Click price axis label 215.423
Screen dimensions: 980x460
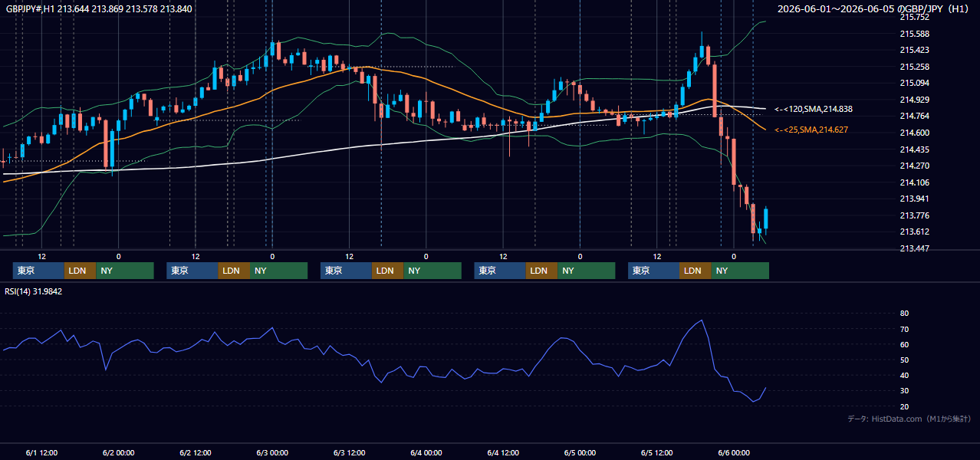click(914, 50)
